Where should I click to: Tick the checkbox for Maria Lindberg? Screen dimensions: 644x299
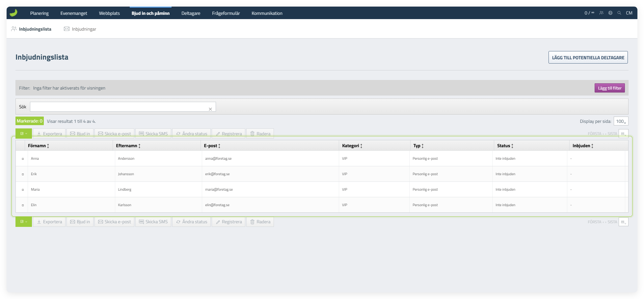(23, 190)
